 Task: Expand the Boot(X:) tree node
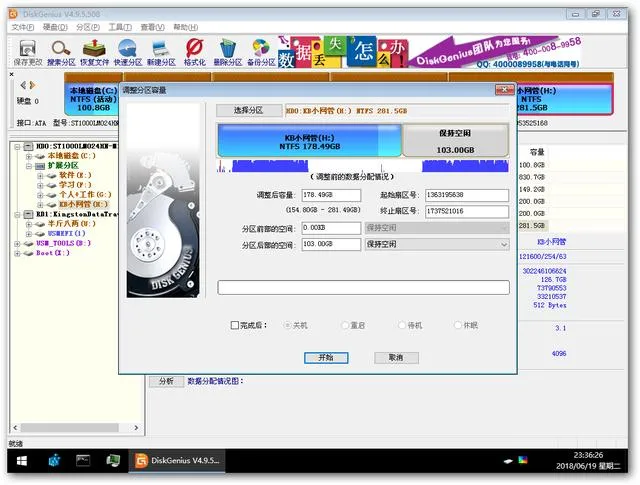coord(17,253)
